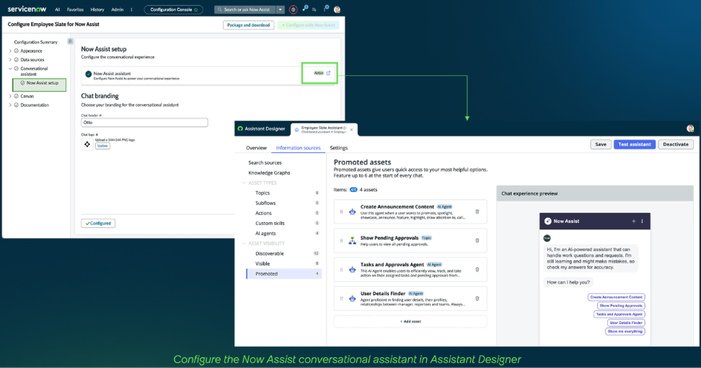Screen dimensions: 701x368
Task: Delete the Show Pending Approvals asset
Action: (x=477, y=241)
